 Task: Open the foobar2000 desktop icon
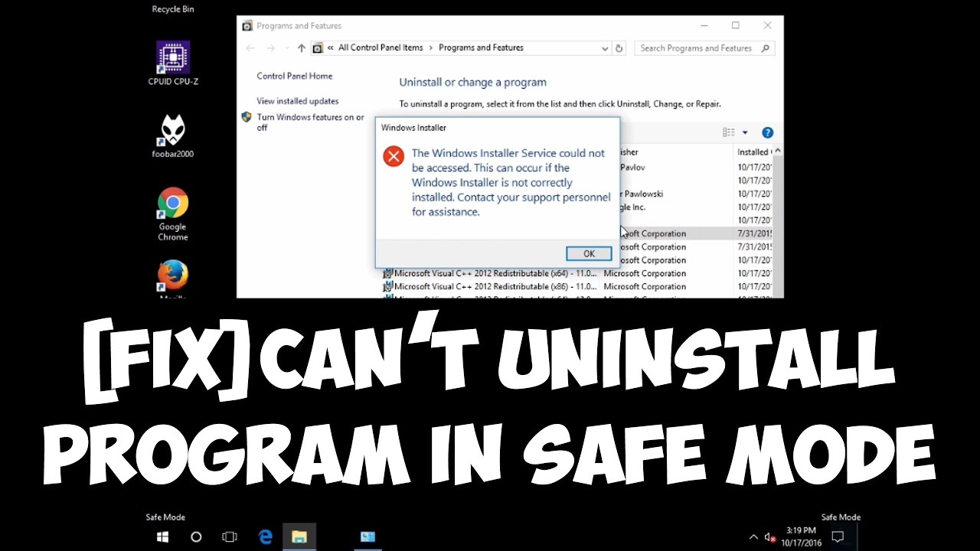(173, 136)
